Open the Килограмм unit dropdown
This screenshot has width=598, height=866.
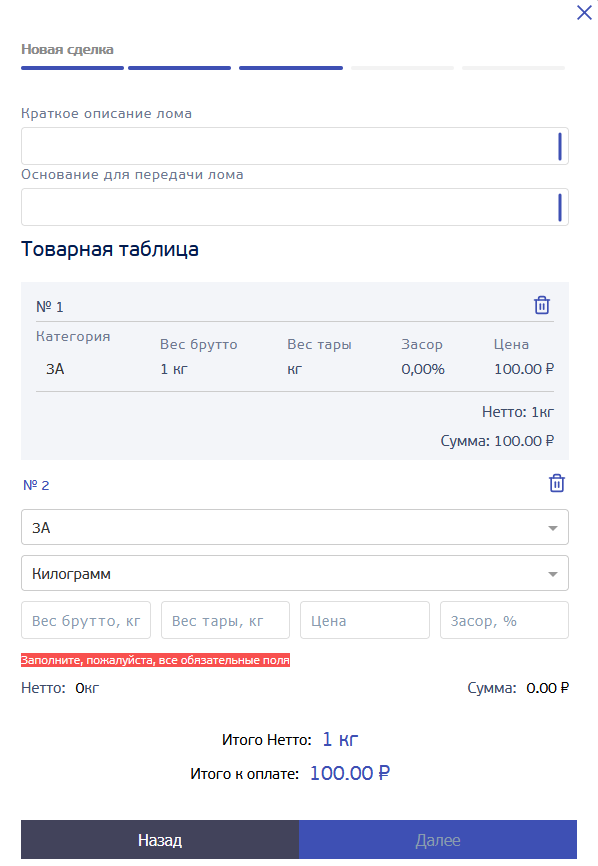295,573
